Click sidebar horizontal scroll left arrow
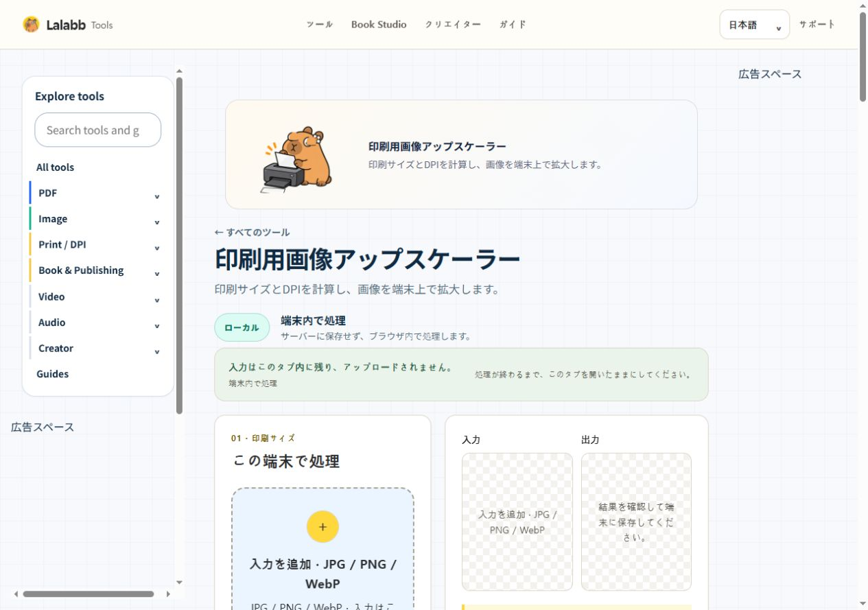The image size is (868, 610). point(16,594)
